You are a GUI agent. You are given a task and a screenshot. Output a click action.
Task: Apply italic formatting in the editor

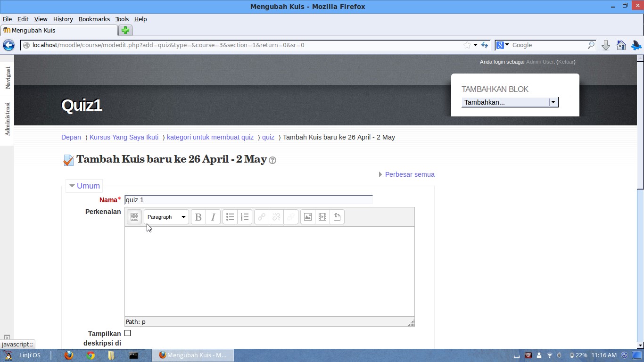[213, 217]
